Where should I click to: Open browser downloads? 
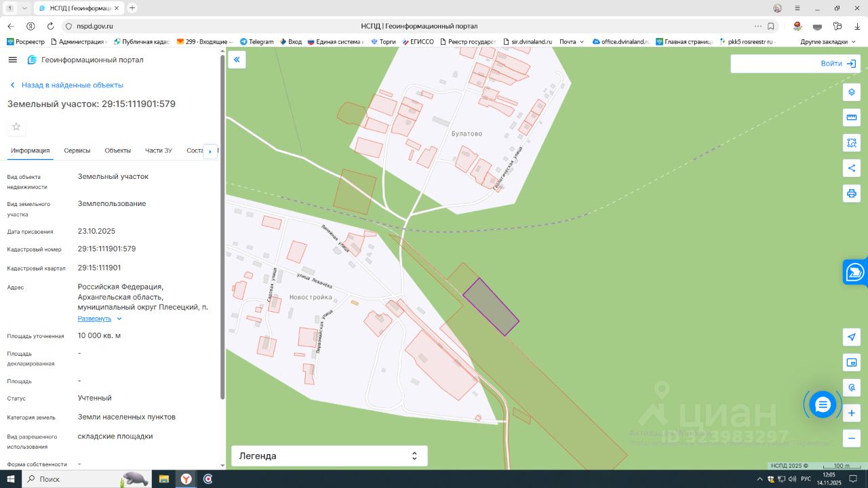click(858, 26)
